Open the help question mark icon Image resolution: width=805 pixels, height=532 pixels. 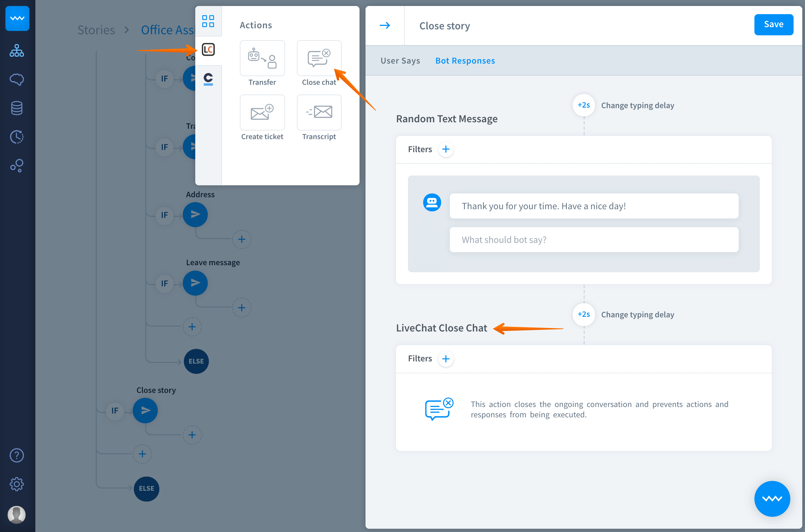tap(17, 455)
